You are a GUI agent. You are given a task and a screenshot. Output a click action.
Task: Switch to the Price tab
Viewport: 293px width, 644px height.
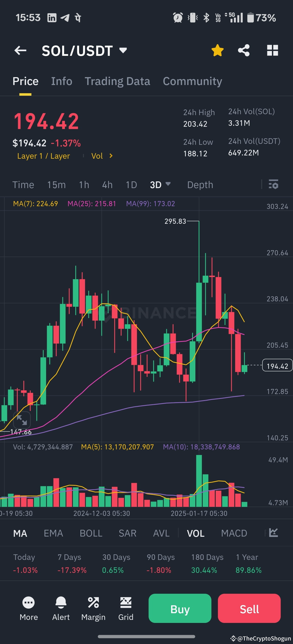point(25,81)
